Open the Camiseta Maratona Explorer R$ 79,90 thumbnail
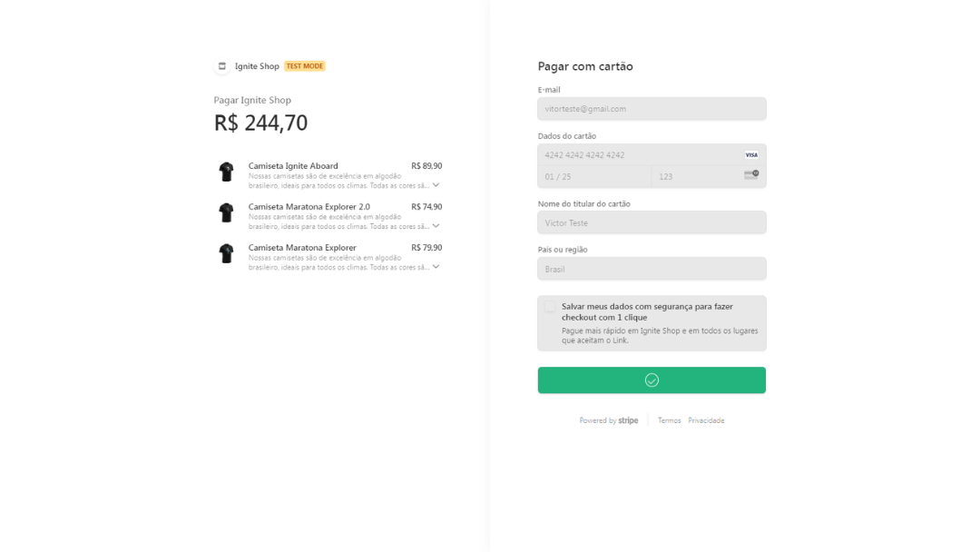 226,253
